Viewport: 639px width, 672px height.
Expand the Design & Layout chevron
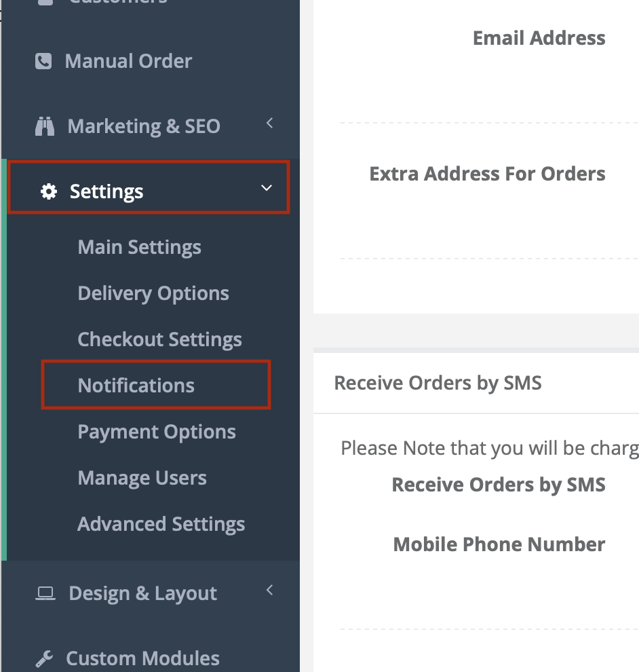269,590
